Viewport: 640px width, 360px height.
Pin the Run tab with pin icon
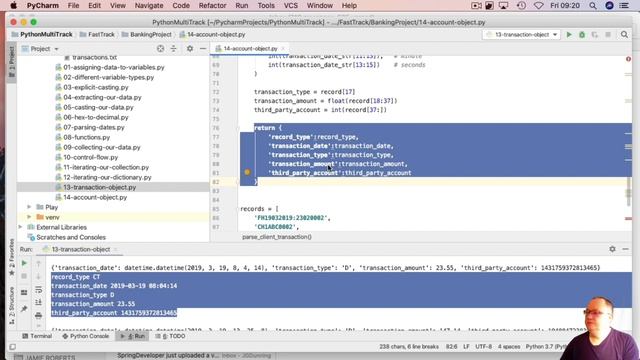pyautogui.click(x=24, y=309)
